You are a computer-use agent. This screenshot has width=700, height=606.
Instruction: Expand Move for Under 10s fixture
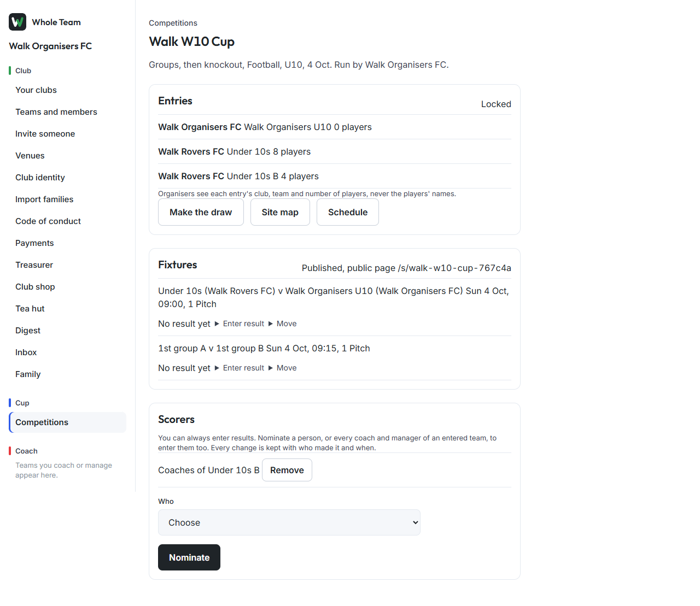pyautogui.click(x=282, y=323)
